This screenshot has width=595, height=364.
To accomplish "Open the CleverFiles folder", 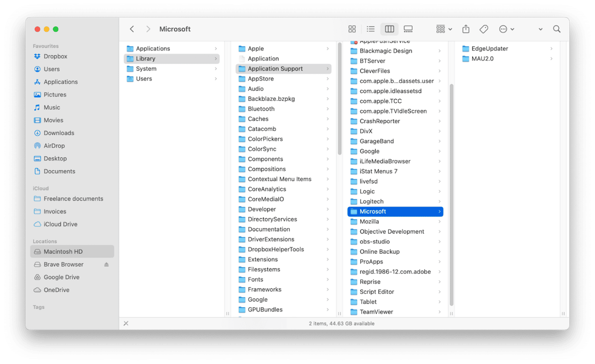I will (x=395, y=71).
